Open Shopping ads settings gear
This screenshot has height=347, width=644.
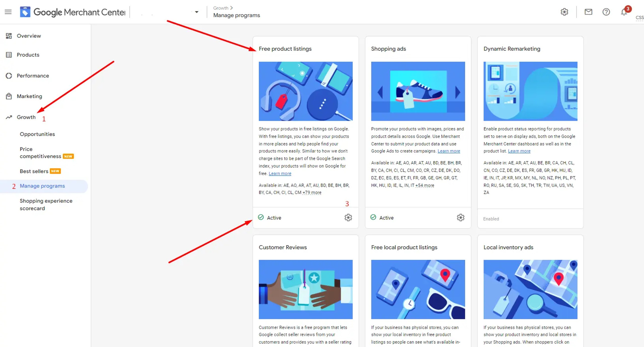tap(460, 218)
